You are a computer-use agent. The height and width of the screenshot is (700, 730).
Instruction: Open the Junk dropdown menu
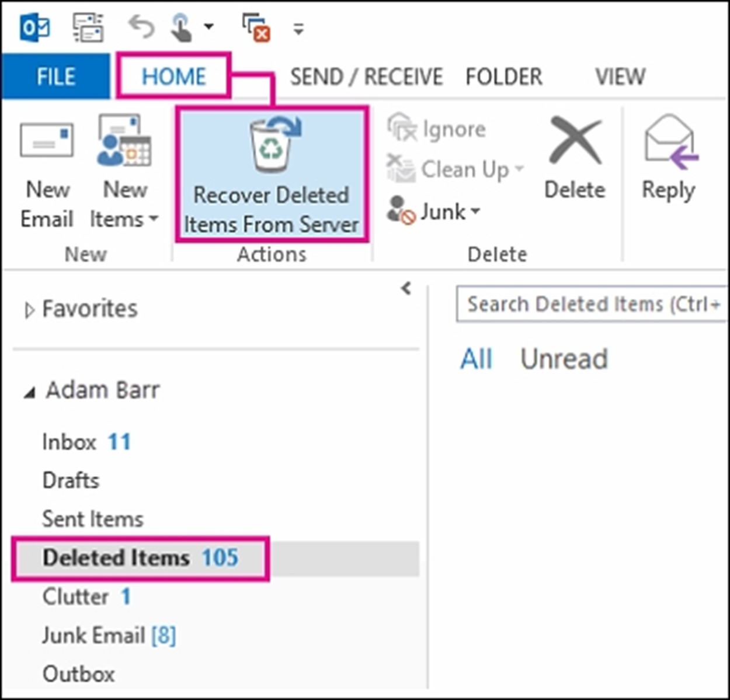433,210
